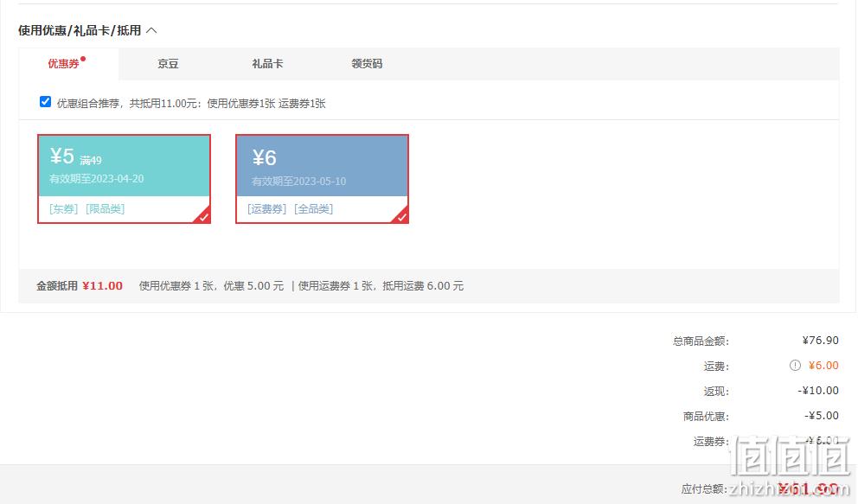The image size is (858, 504).
Task: Uncheck the 优惠组合推荐 checkbox
Action: (x=46, y=102)
